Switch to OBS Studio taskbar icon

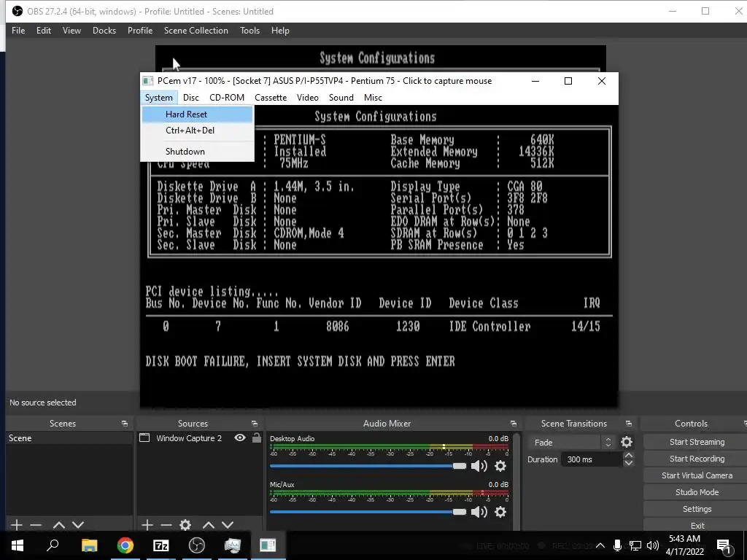[x=196, y=545]
